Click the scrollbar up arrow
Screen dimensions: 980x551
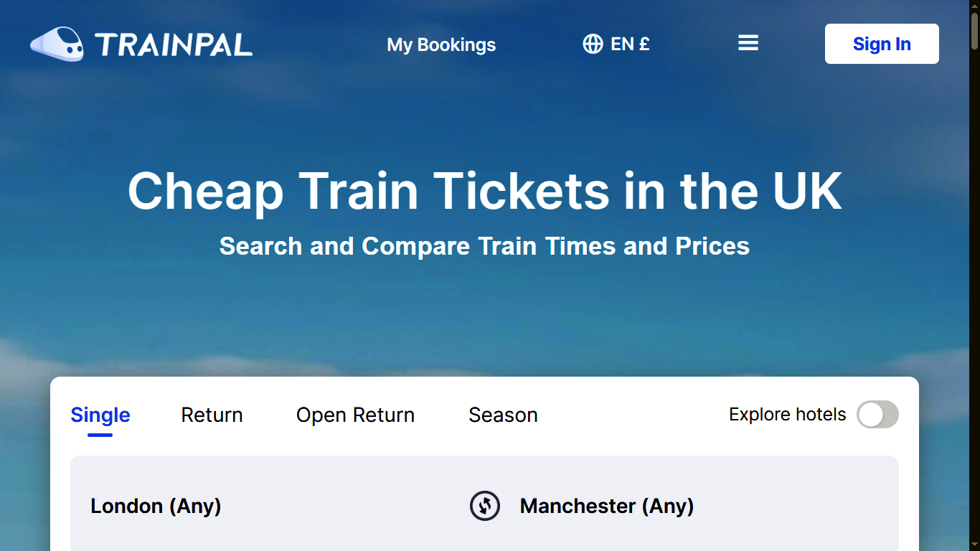coord(974,6)
